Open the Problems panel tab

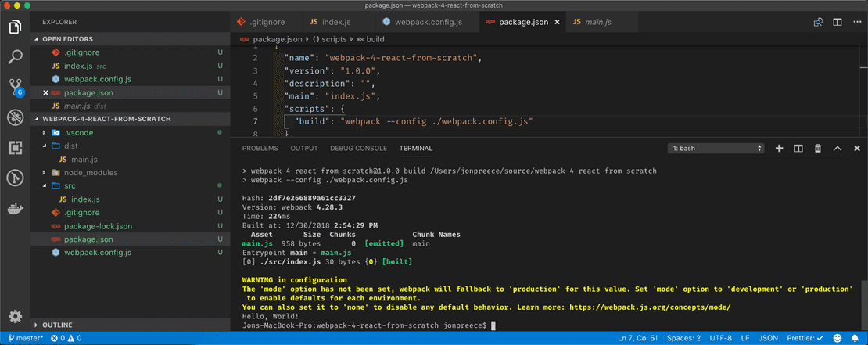click(260, 149)
